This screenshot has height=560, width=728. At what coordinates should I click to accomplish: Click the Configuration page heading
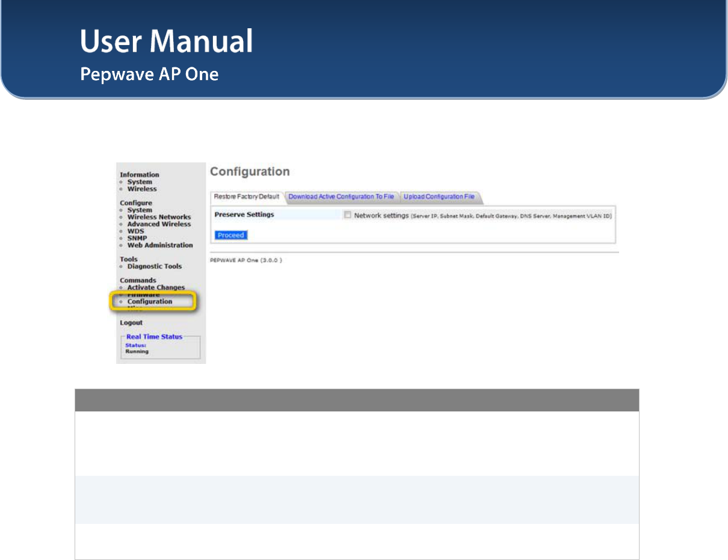coord(250,171)
